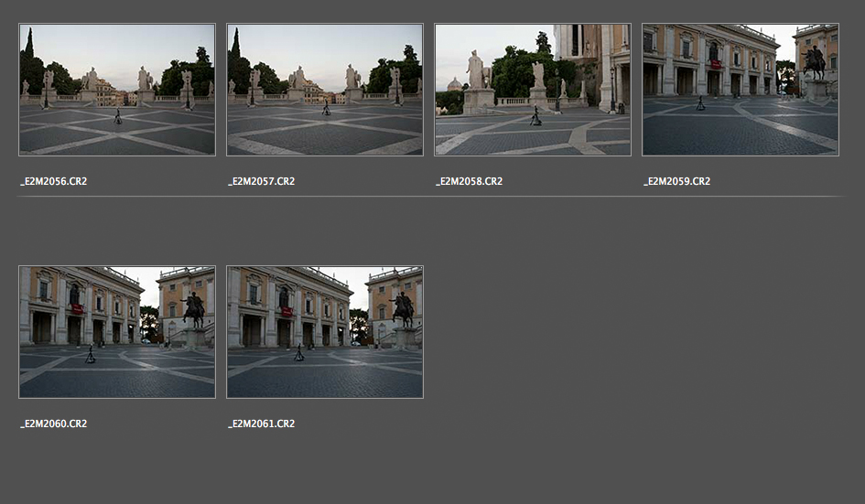Open the _E2M2058.CR2 image thumbnail
Screen dimensions: 865x504
tap(533, 90)
